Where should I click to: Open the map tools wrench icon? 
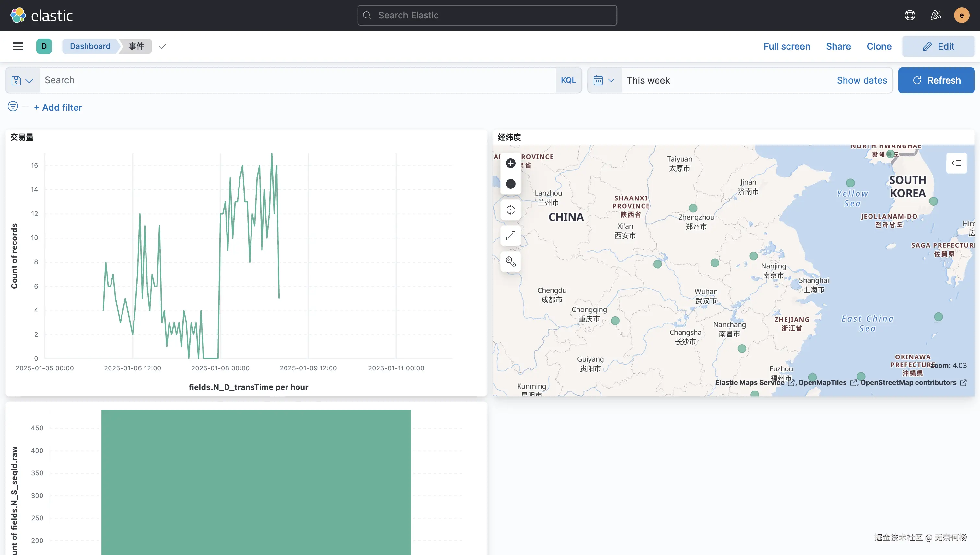pyautogui.click(x=510, y=262)
